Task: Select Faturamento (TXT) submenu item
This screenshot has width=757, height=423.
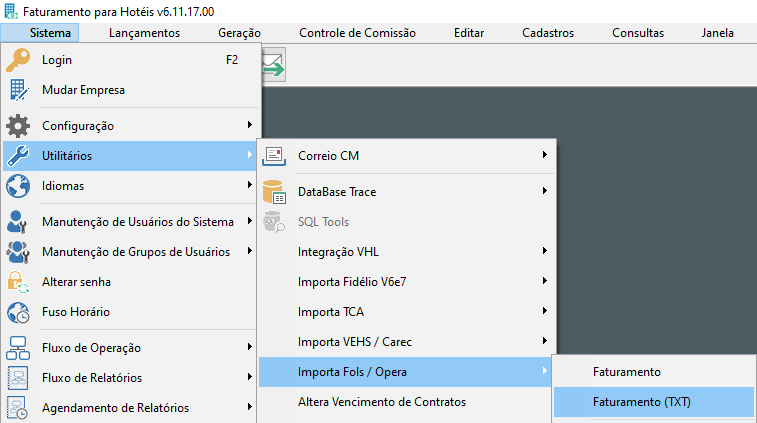Action: pyautogui.click(x=654, y=402)
